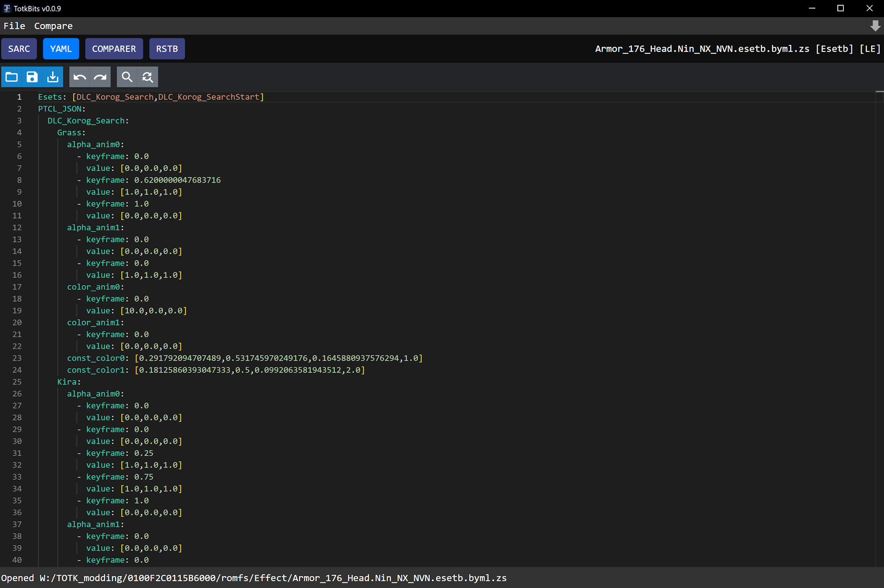Viewport: 884px width, 588px height.
Task: Switch to the COMPARER tab
Action: [114, 49]
